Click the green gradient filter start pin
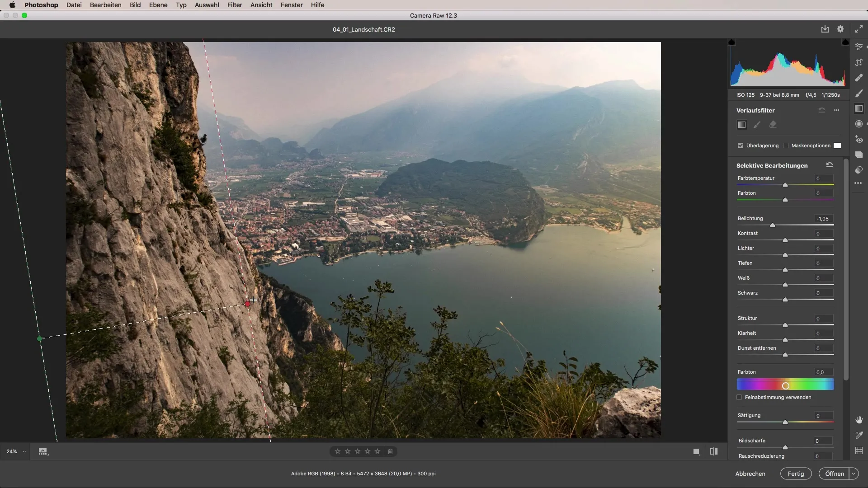The height and width of the screenshot is (488, 868). pos(40,338)
